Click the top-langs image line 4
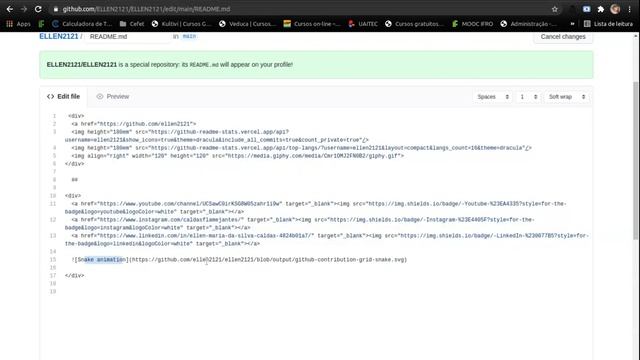The image size is (640, 360). pyautogui.click(x=301, y=148)
